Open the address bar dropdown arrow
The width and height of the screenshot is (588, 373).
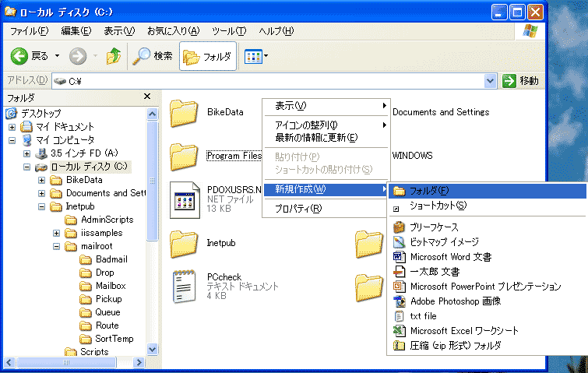490,81
